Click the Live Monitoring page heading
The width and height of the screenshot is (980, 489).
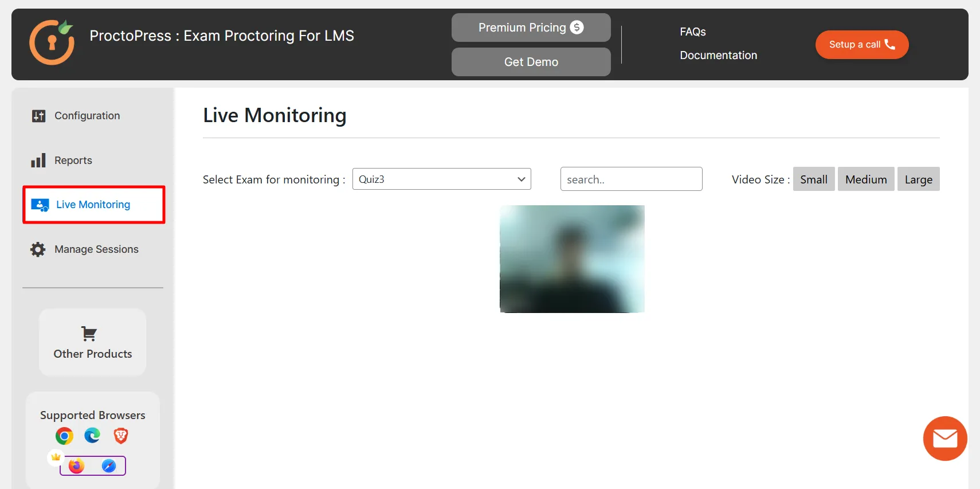point(275,115)
